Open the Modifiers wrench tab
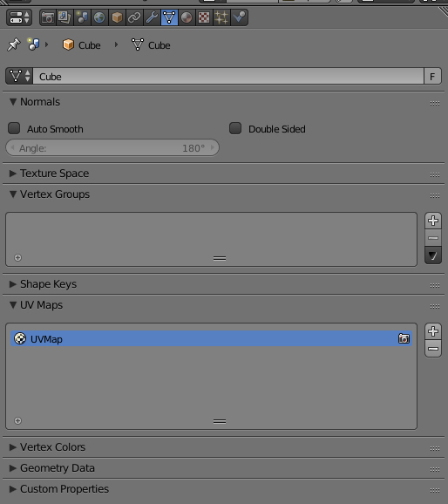 tap(152, 17)
